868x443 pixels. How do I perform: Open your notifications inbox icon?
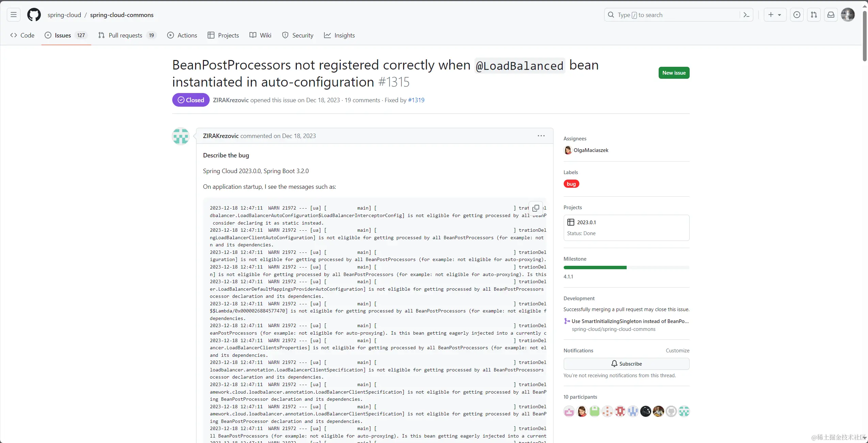tap(831, 15)
